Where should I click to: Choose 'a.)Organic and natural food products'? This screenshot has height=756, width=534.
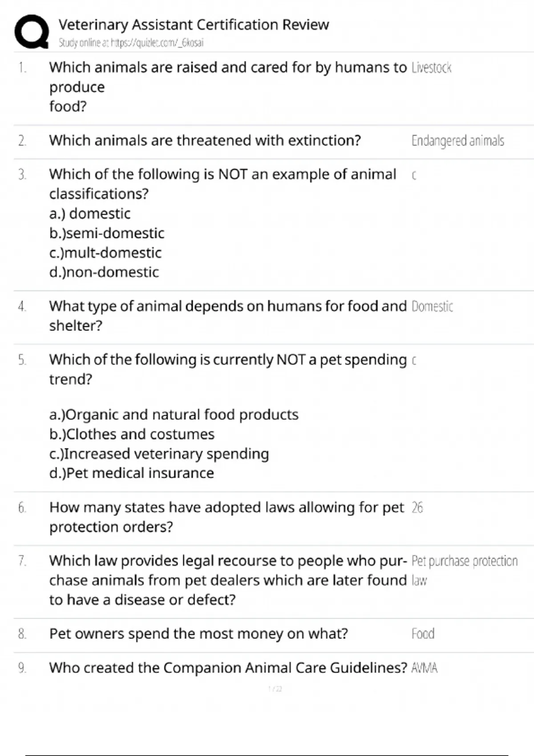pos(174,414)
